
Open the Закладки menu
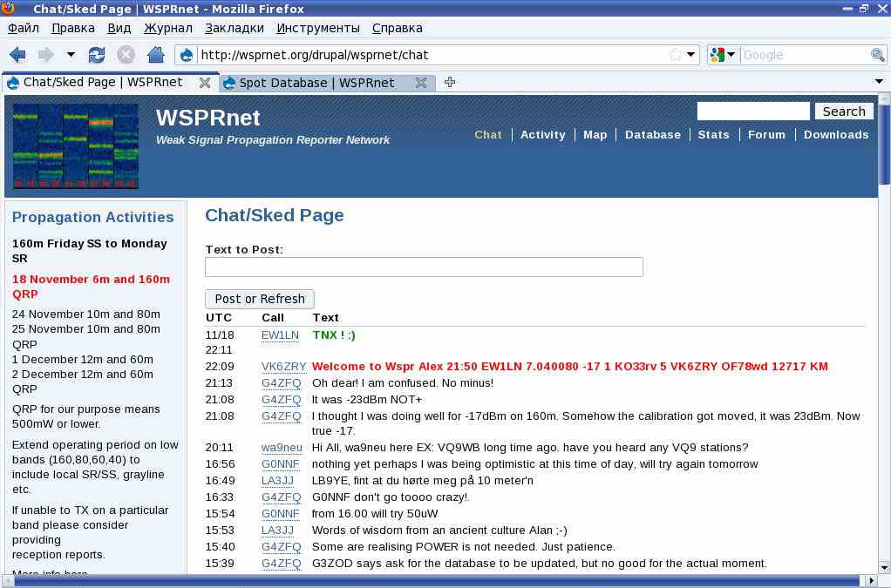coord(233,28)
